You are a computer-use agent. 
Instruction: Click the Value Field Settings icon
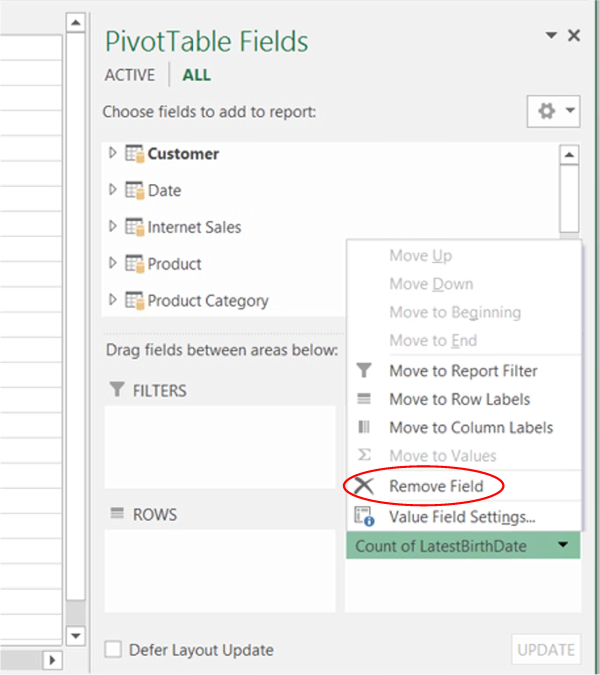pyautogui.click(x=364, y=517)
